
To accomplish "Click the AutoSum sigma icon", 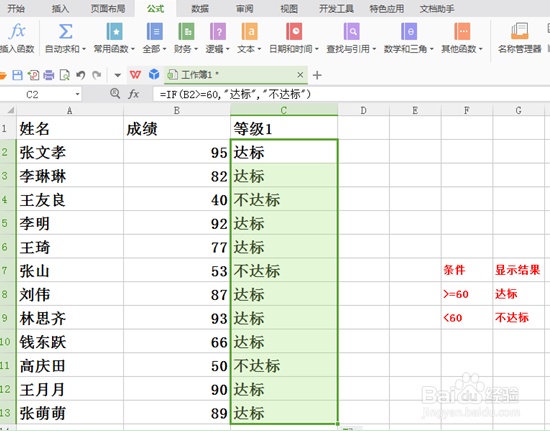I will 65,31.
